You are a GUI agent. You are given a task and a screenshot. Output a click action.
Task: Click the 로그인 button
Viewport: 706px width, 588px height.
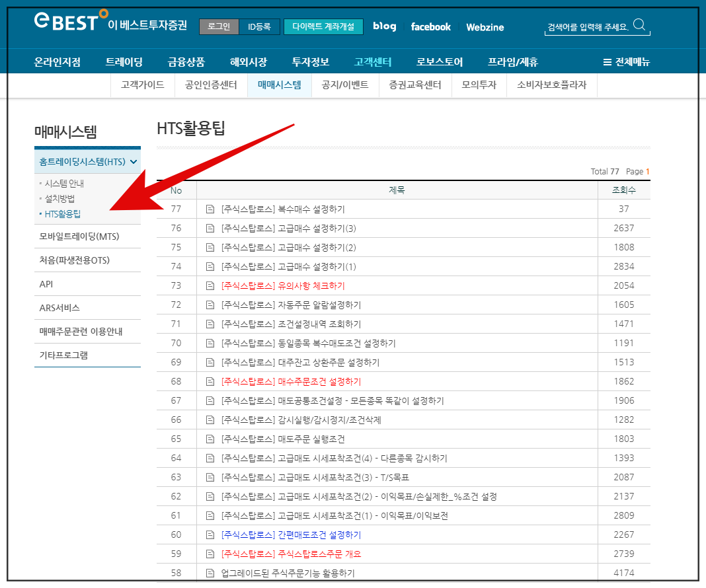(x=219, y=26)
